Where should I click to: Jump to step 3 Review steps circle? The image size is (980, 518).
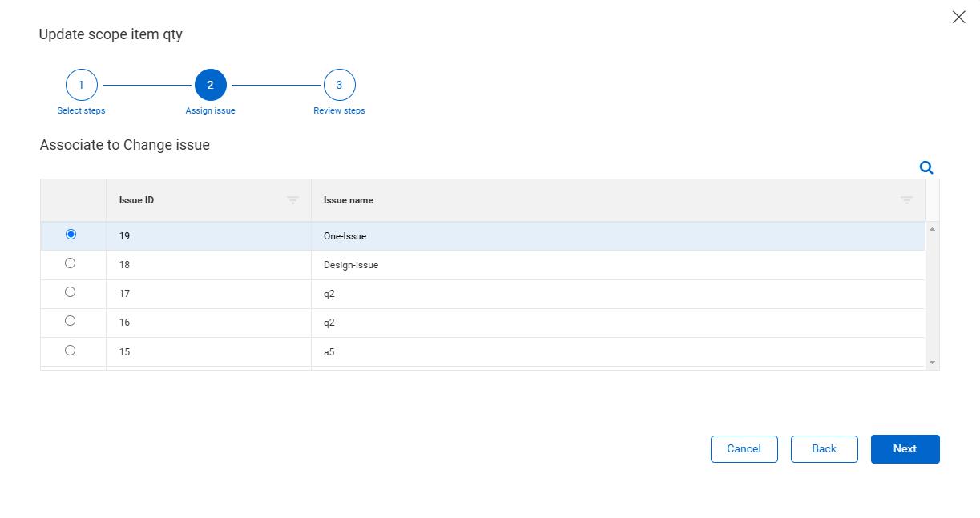coord(339,85)
